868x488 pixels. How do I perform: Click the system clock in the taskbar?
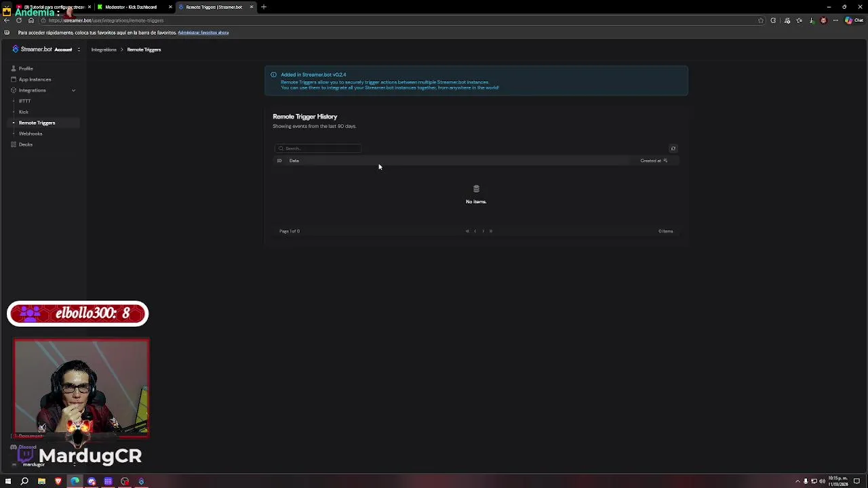838,481
